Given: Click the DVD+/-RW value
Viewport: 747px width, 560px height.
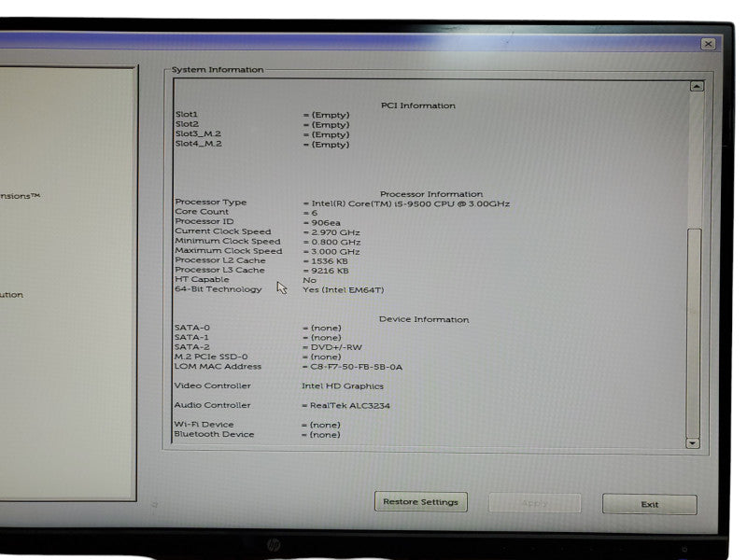Looking at the screenshot, I should pos(336,347).
